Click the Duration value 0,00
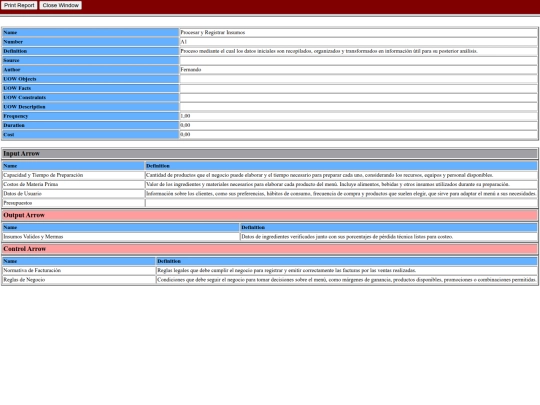Viewport: 540px width, 405px height. 185,125
